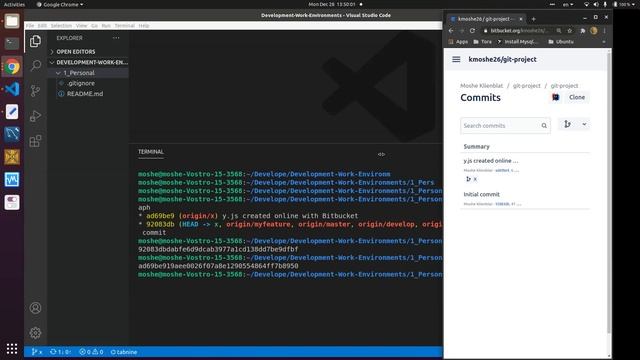Select the TERMINAL panel tab
This screenshot has height=360, width=640.
click(x=151, y=152)
